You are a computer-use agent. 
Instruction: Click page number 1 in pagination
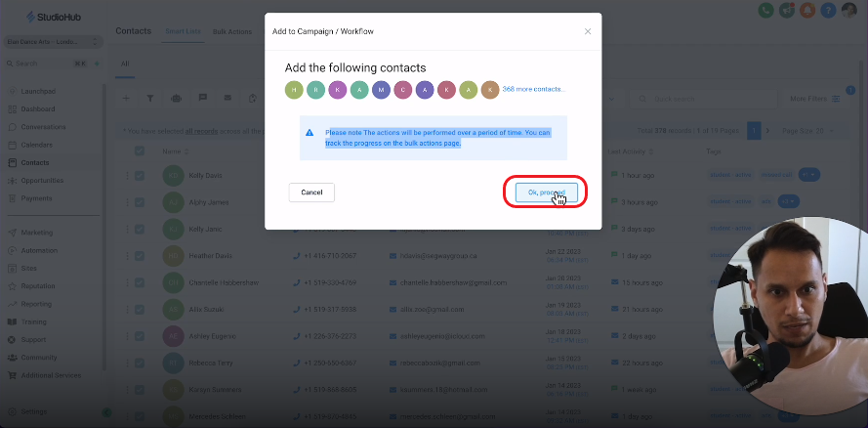(x=754, y=131)
